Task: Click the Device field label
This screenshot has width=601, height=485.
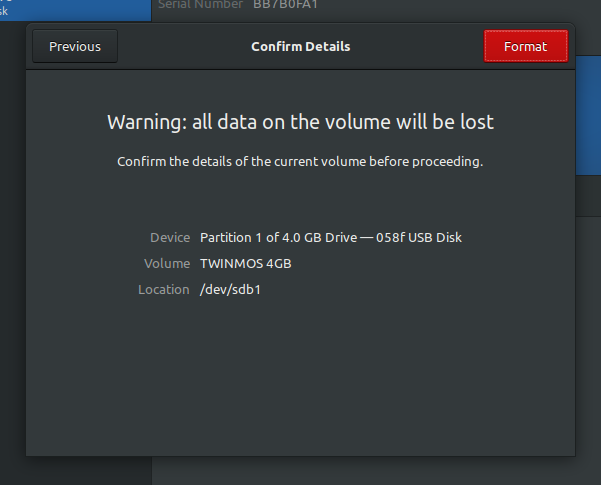Action: point(170,237)
